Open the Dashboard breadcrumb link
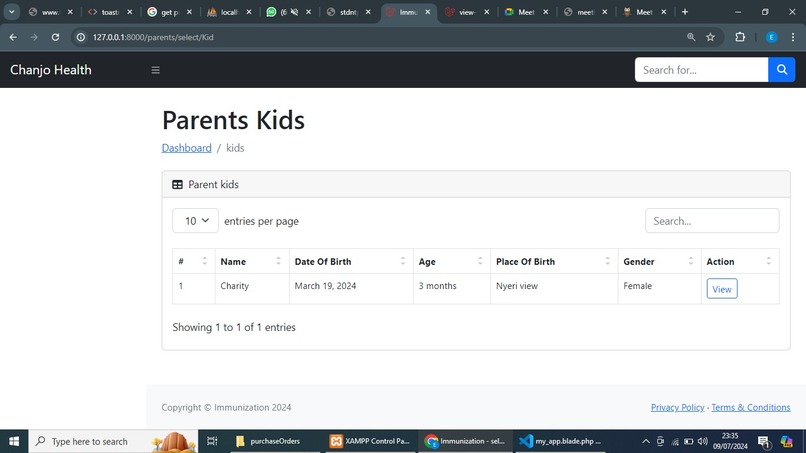Screen dimensions: 806x453 coord(187,148)
